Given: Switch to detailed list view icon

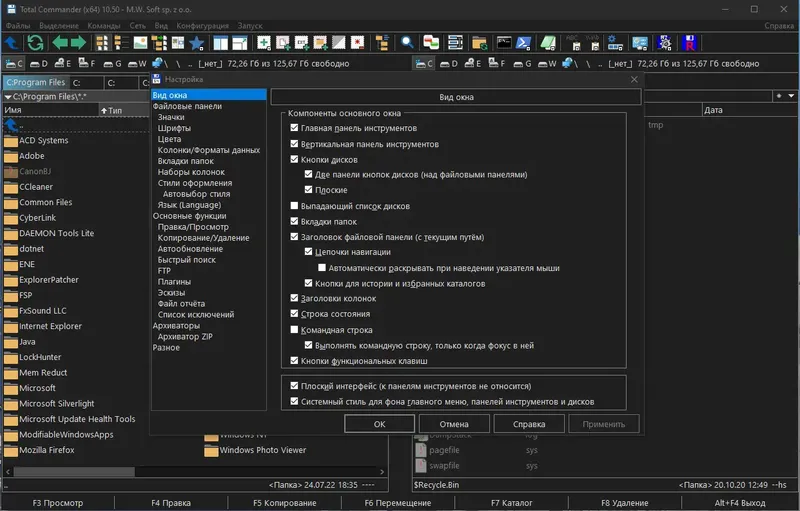Looking at the screenshot, I should (121, 43).
